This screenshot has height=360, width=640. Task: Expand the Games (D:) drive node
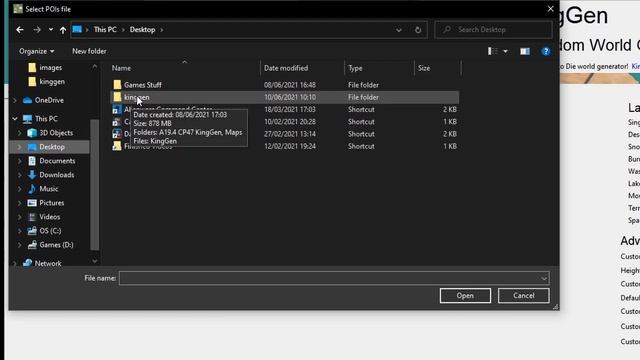tap(20, 245)
